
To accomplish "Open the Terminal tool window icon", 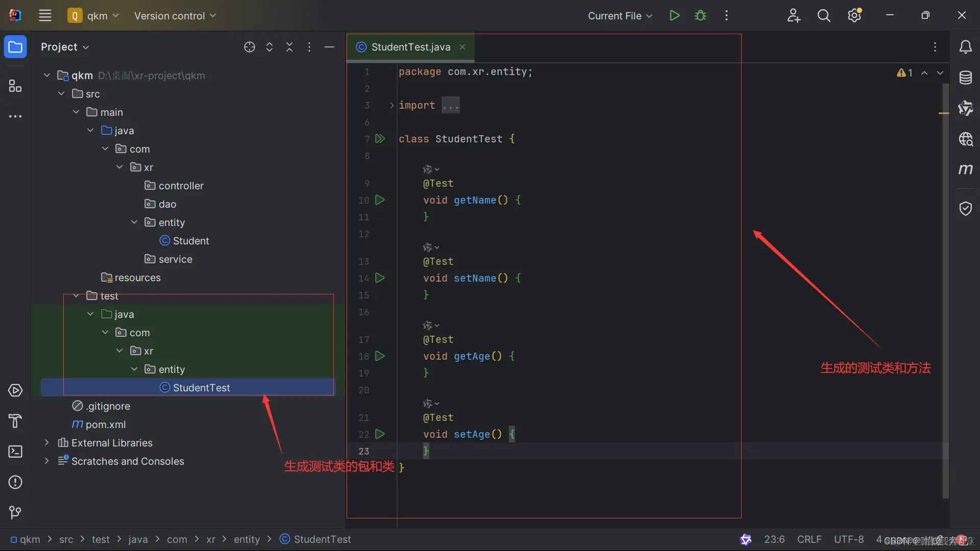I will [15, 452].
